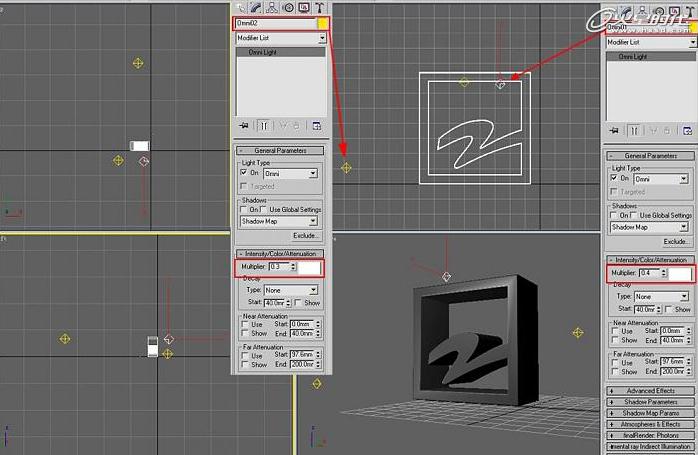This screenshot has height=455, width=698.
Task: Click Exclude button in Omni02 panel
Action: [x=305, y=235]
